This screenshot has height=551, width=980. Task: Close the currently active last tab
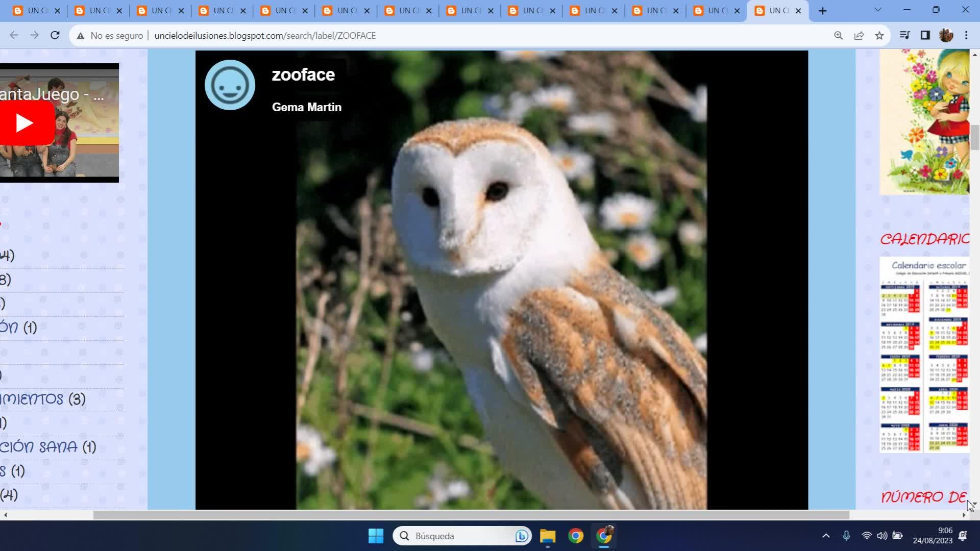798,11
